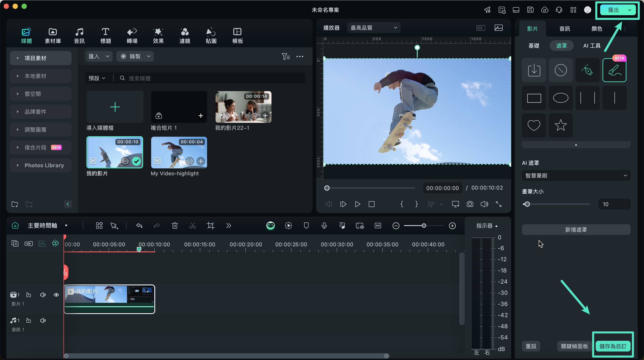
Task: Select the no-mask circle-slash icon
Action: pos(561,70)
